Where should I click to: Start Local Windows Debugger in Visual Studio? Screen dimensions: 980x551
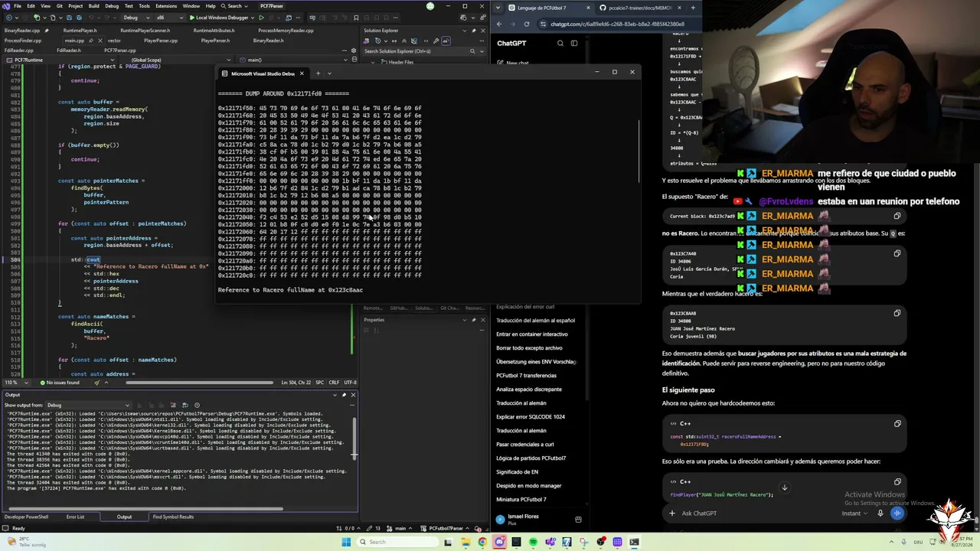[223, 18]
